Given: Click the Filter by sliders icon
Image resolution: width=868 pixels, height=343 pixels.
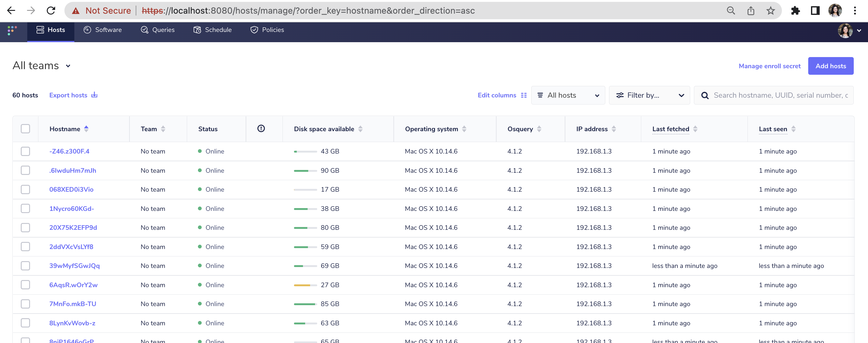Looking at the screenshot, I should 620,95.
